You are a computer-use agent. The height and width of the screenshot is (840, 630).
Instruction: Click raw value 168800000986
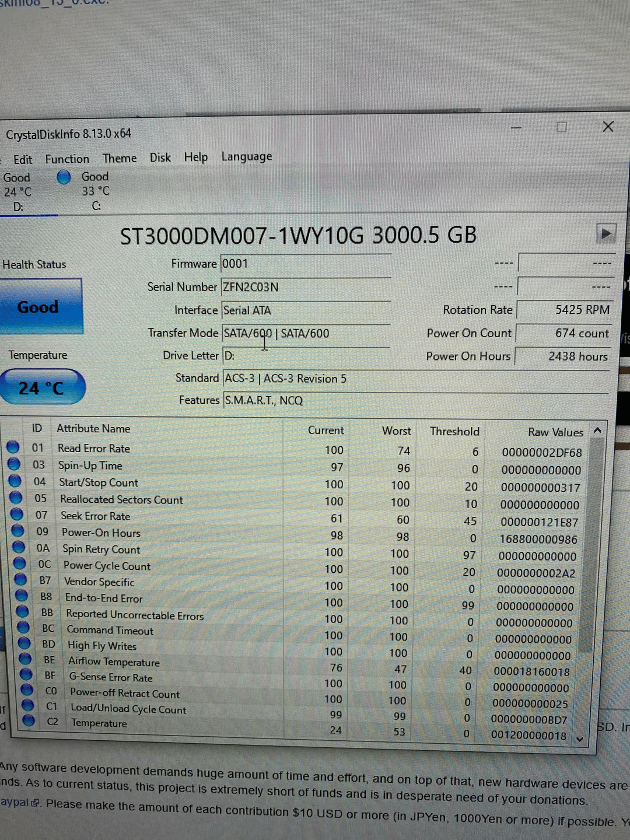pos(538,539)
